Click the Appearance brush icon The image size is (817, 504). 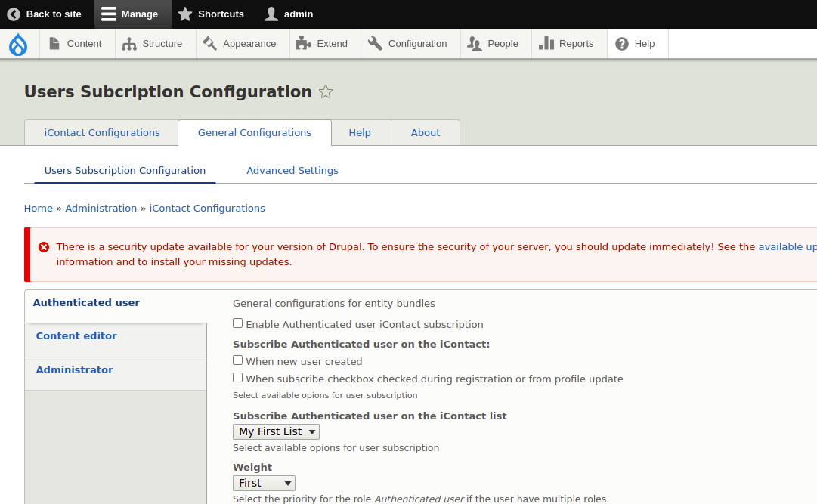click(209, 43)
